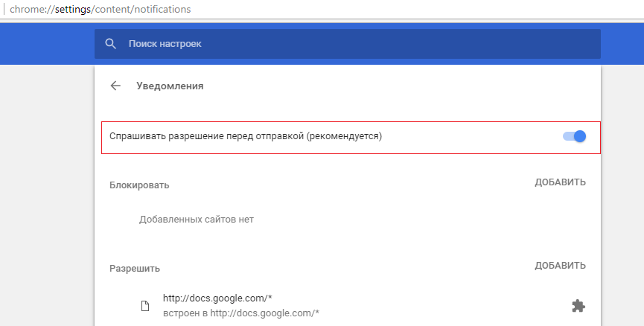
Task: Click the Разрешить section header
Action: (135, 268)
